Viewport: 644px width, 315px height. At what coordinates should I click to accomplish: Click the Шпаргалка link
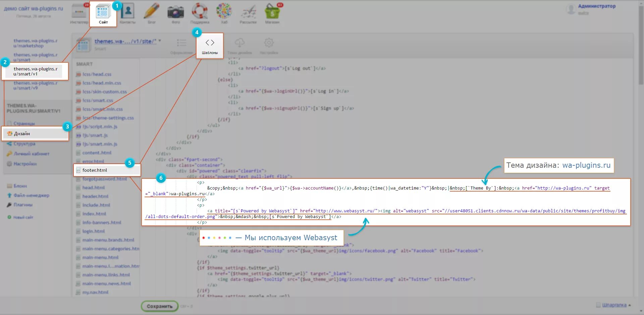pos(614,305)
